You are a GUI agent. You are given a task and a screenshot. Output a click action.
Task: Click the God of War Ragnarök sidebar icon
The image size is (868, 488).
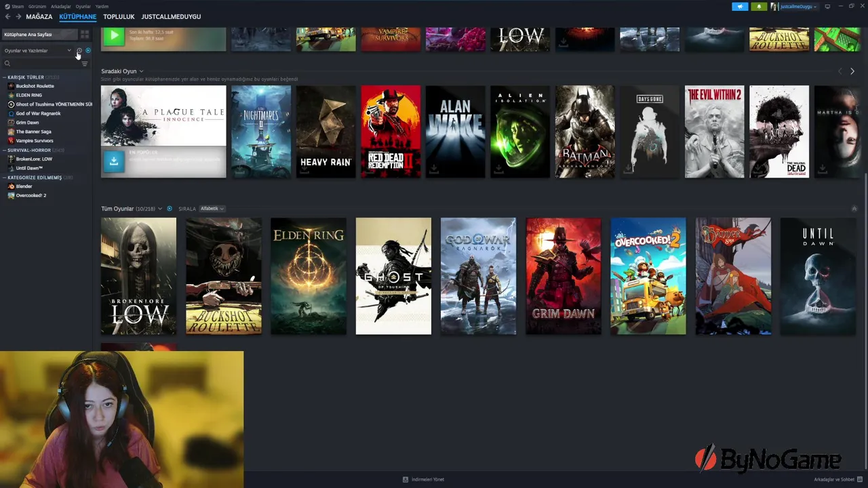[11, 113]
